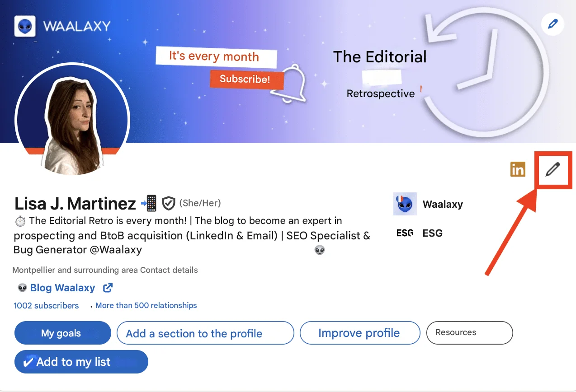576x392 pixels.
Task: Click the pencil icon to edit the intro section
Action: coord(552,170)
